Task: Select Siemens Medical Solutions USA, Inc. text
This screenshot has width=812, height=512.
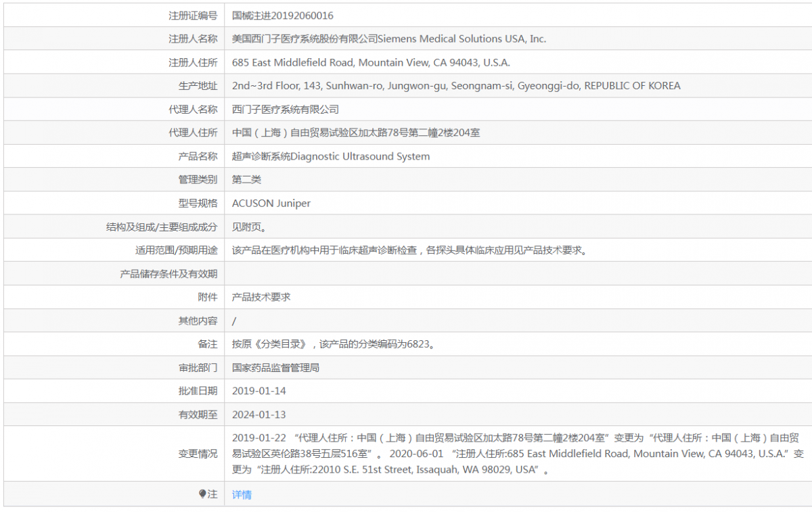Action: [x=461, y=39]
